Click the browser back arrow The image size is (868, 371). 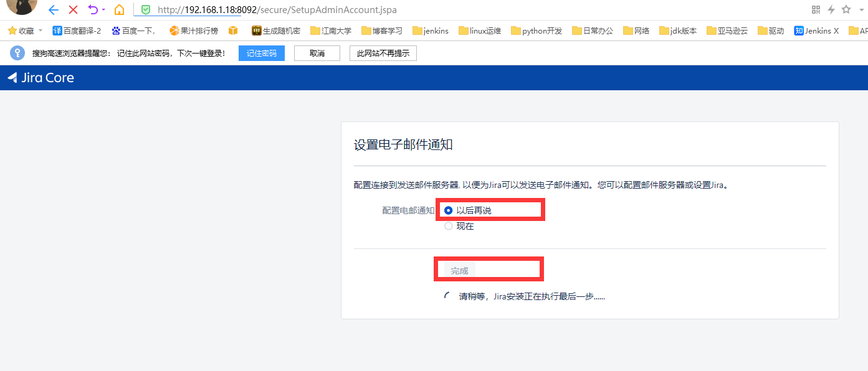(54, 9)
